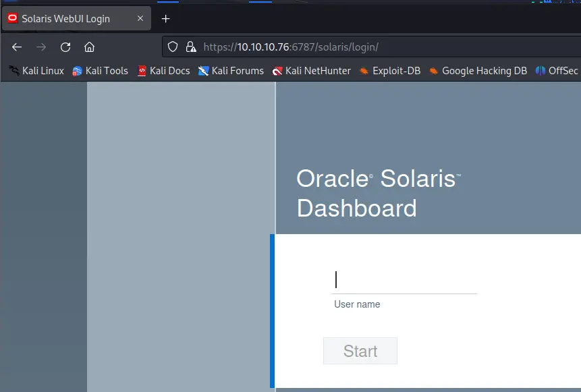The image size is (581, 392).
Task: Open the browser home page
Action: (x=89, y=47)
